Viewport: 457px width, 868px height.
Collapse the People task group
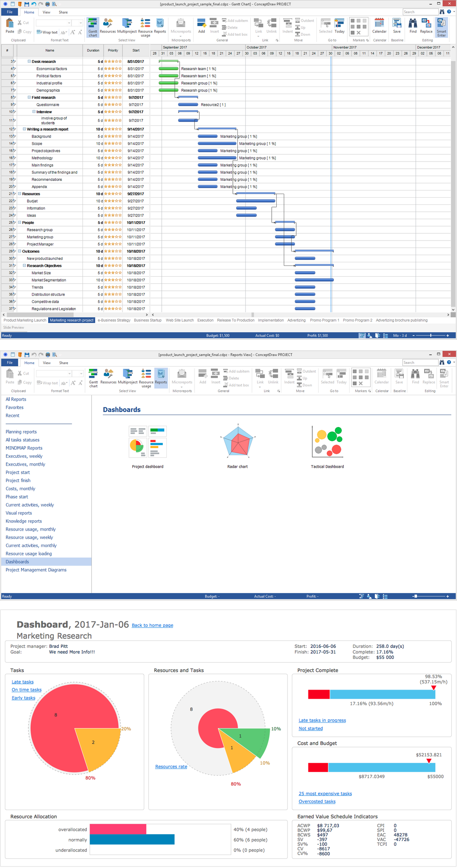coord(20,222)
